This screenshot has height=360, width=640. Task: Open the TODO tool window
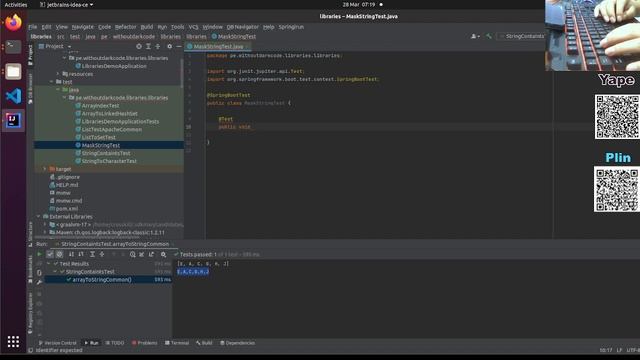click(x=115, y=343)
